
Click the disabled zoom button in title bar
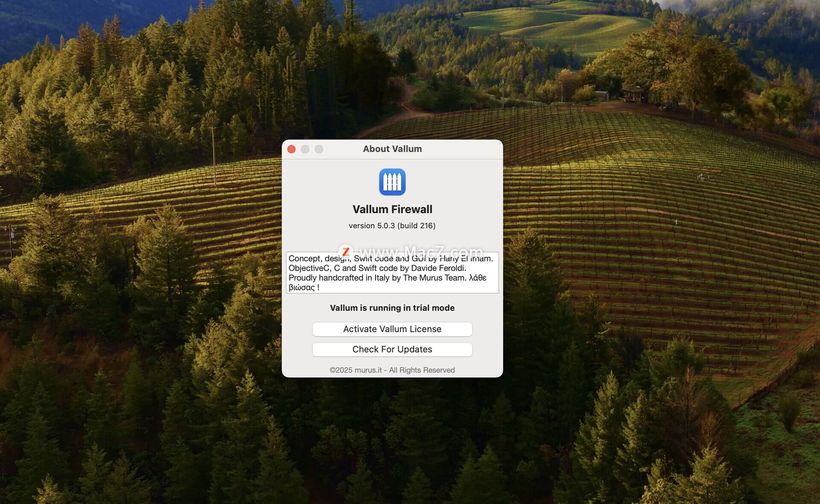pyautogui.click(x=319, y=149)
